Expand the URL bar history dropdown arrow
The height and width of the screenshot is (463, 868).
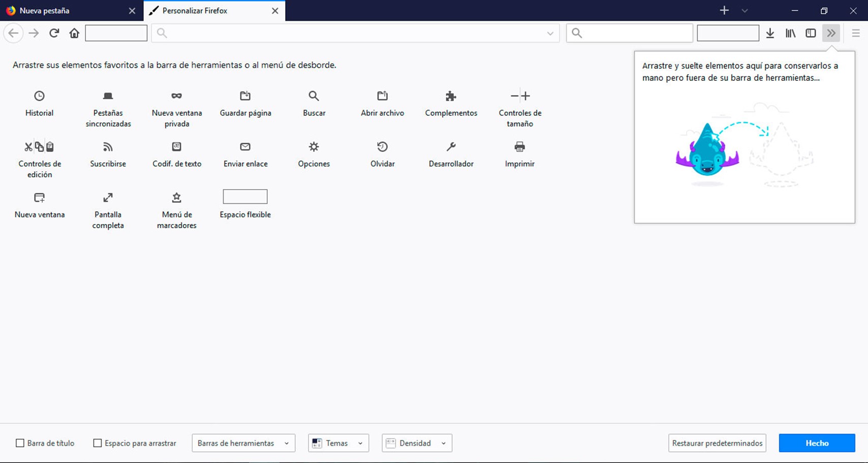[x=550, y=33]
